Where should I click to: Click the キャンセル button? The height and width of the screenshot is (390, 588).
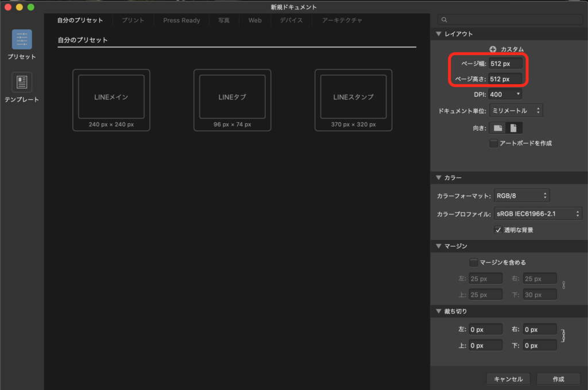(508, 379)
